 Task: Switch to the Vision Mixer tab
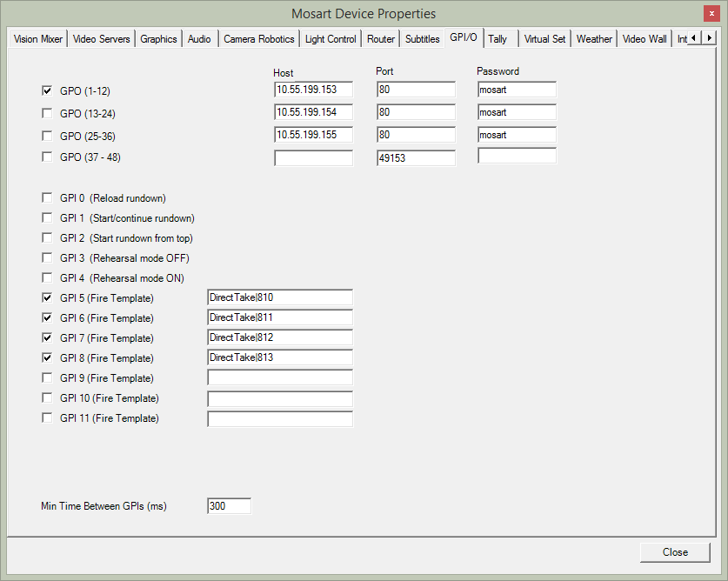click(37, 39)
